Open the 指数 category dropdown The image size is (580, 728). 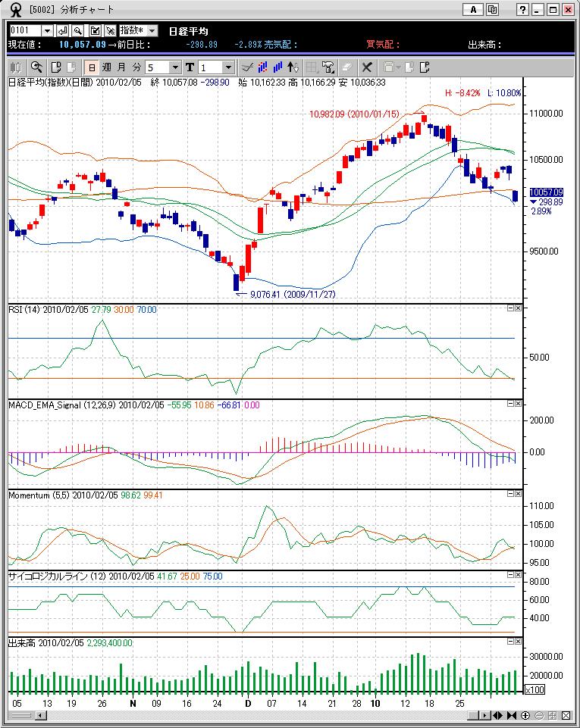point(138,30)
